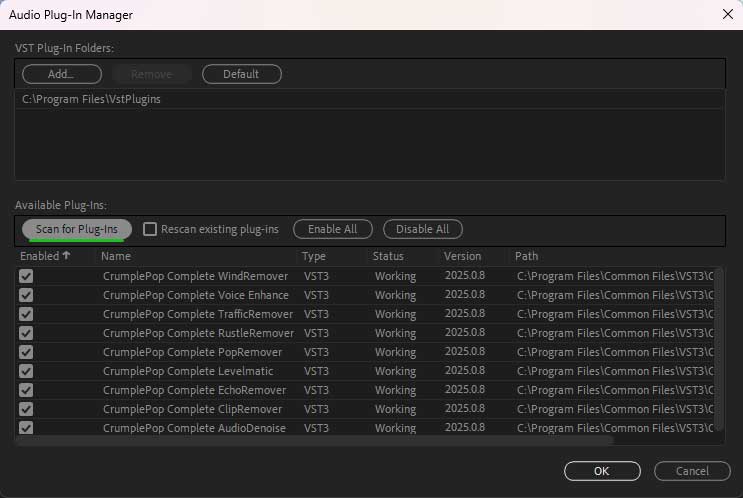Viewport: 743px width, 498px height.
Task: Sort list by the Type column header
Action: pyautogui.click(x=314, y=256)
